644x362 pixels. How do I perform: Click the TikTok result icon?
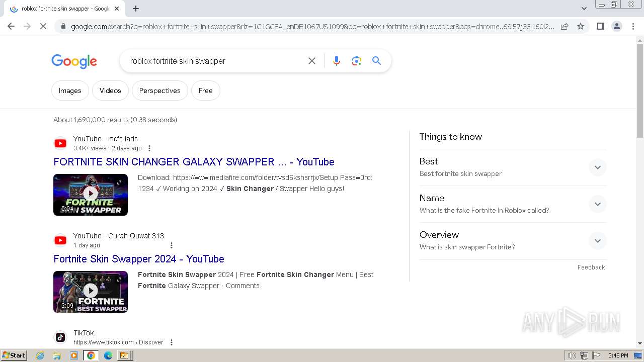(60, 337)
